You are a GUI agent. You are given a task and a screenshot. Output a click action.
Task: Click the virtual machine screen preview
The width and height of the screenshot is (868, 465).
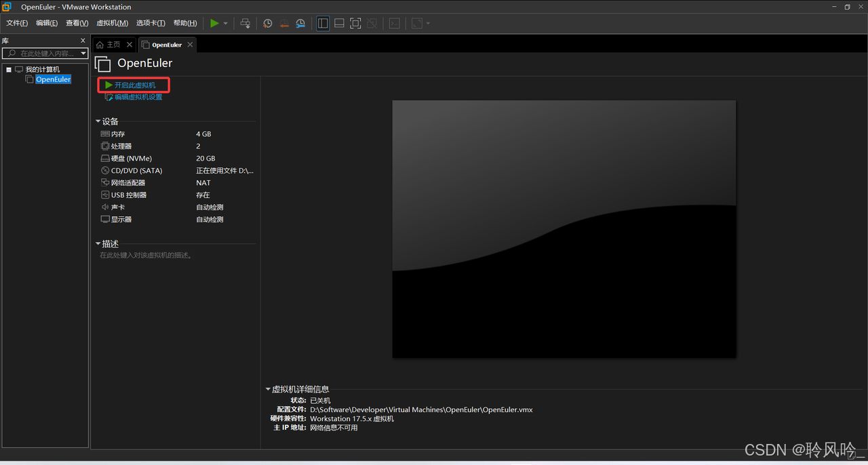(564, 229)
